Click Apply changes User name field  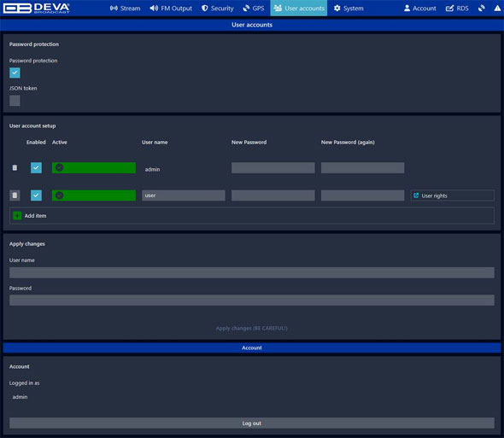252,272
